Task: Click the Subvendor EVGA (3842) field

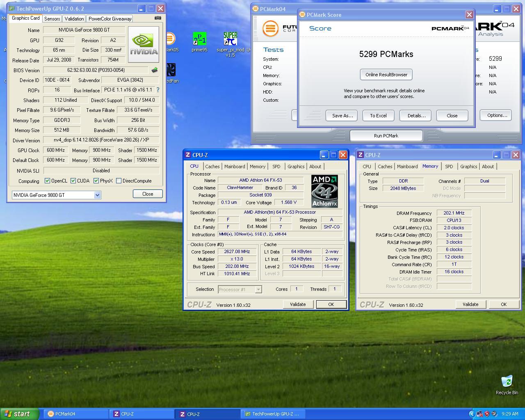Action: 130,80
